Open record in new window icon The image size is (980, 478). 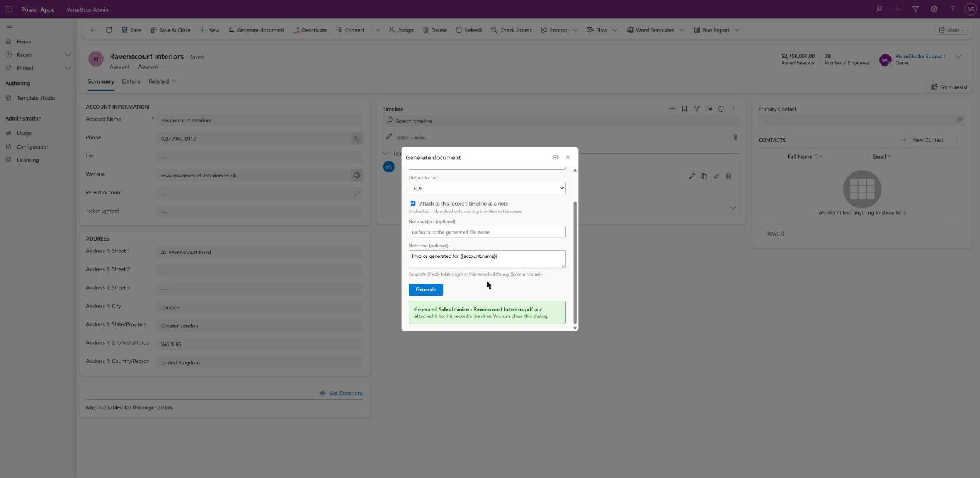(x=109, y=30)
